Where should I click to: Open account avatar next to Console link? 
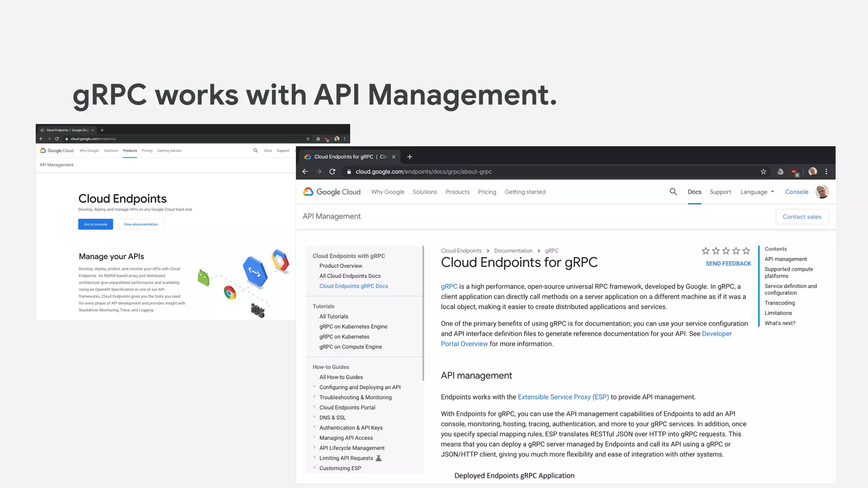(x=822, y=192)
